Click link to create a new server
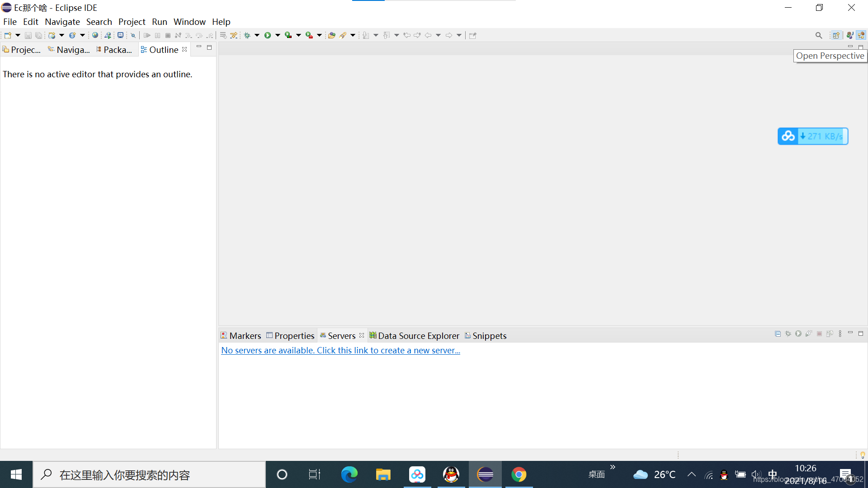 point(340,350)
